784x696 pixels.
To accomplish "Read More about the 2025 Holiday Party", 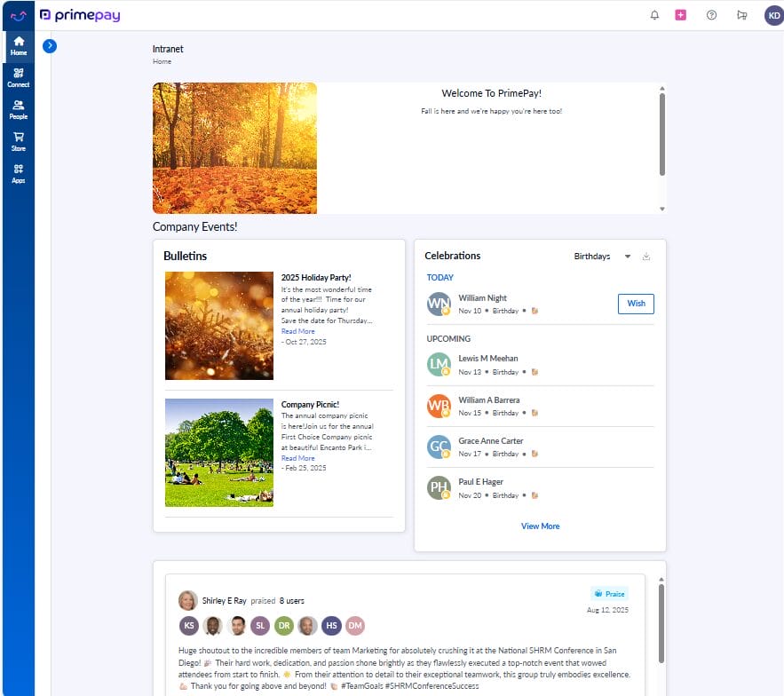I will pos(298,330).
